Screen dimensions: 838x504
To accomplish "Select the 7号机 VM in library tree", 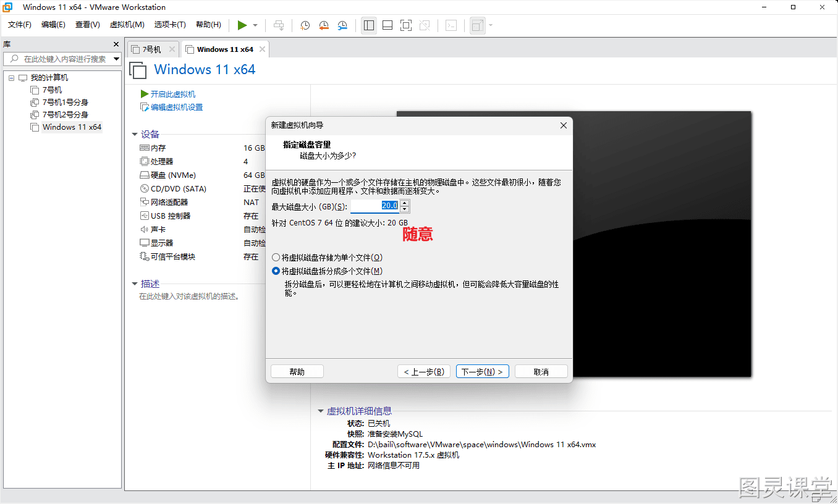I will pyautogui.click(x=52, y=90).
